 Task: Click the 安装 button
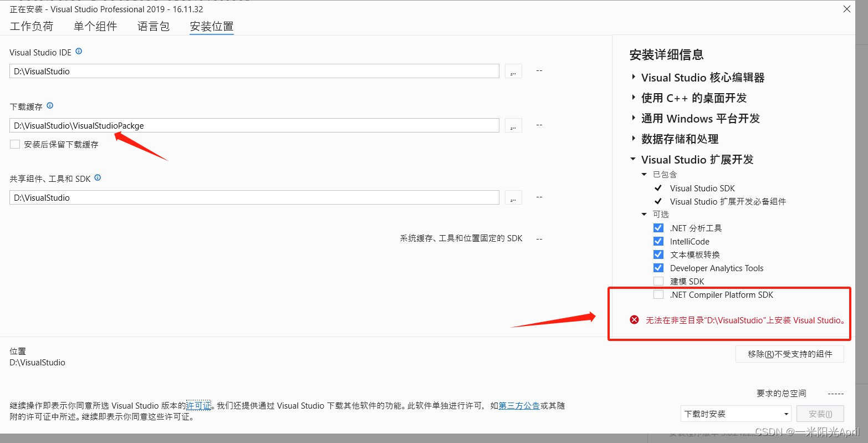pos(820,414)
